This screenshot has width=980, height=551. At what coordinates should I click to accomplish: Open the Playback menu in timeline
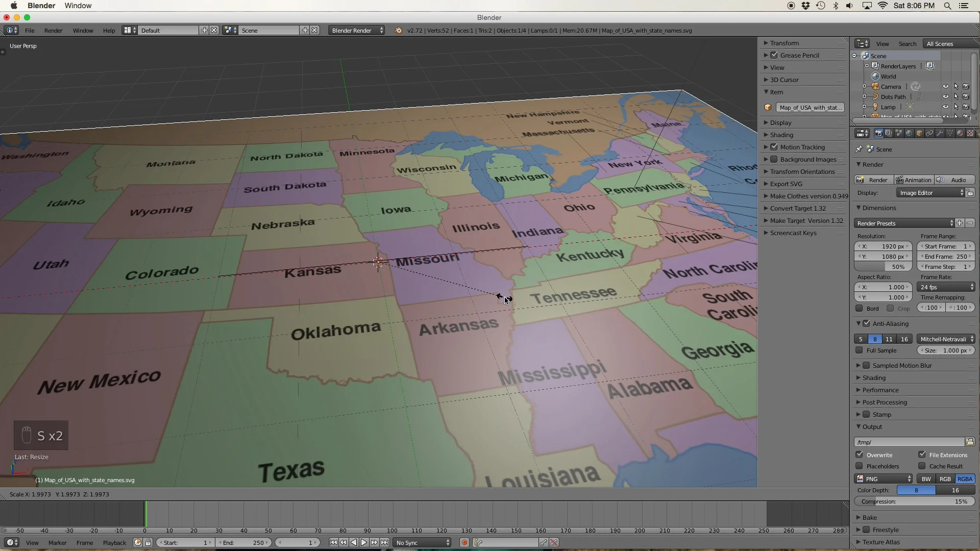click(114, 542)
